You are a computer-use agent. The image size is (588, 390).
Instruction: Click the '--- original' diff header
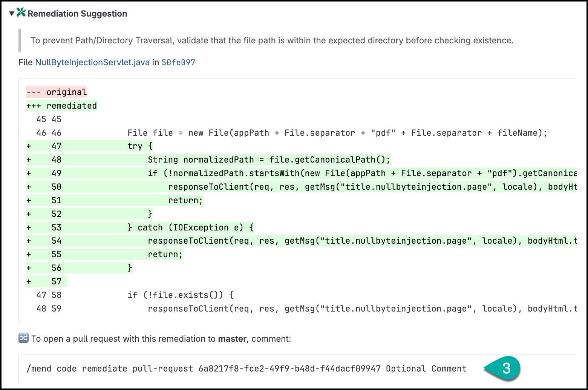(57, 92)
